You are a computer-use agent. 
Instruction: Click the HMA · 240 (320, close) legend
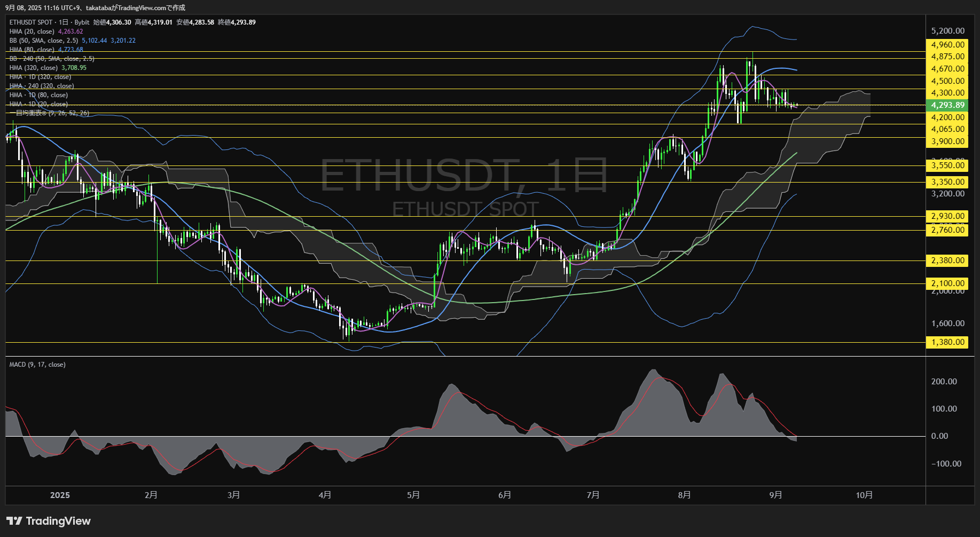point(42,86)
